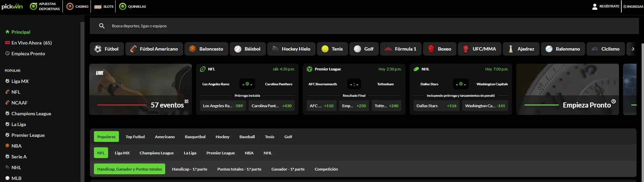The height and width of the screenshot is (182, 644).
Task: Select Puntos totales - 1ª parte market
Action: click(x=239, y=169)
